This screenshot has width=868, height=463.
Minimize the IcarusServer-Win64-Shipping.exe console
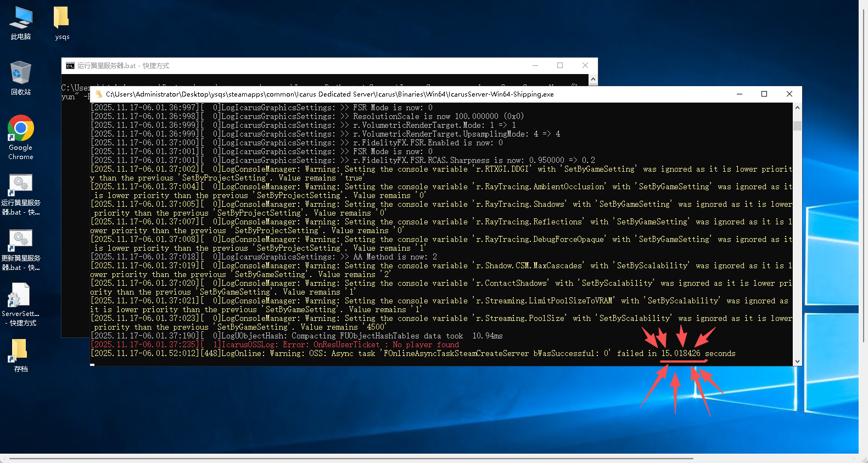pyautogui.click(x=740, y=94)
